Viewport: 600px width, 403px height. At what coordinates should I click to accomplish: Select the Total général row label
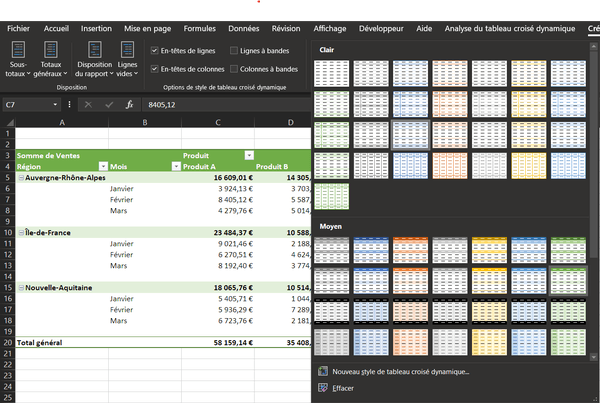pyautogui.click(x=62, y=343)
